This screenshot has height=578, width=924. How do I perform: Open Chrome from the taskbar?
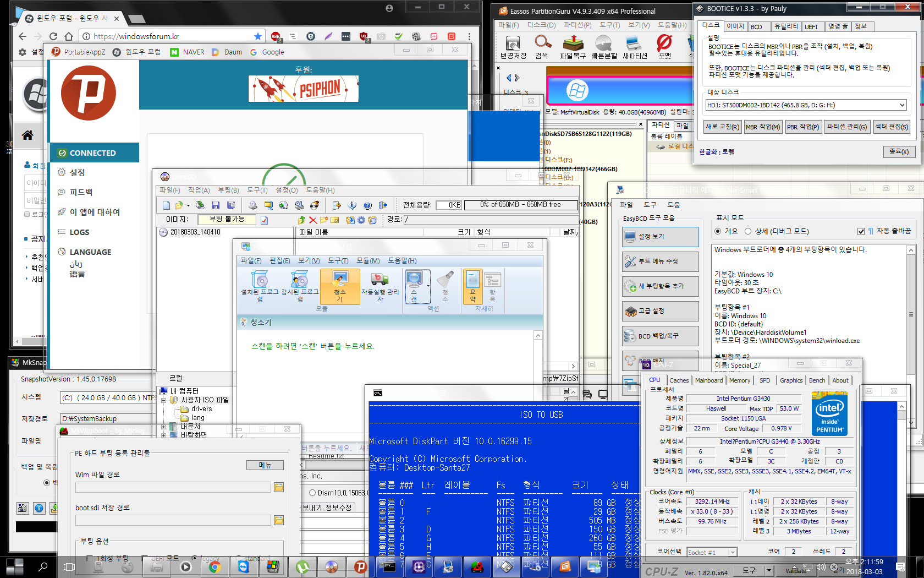click(215, 566)
